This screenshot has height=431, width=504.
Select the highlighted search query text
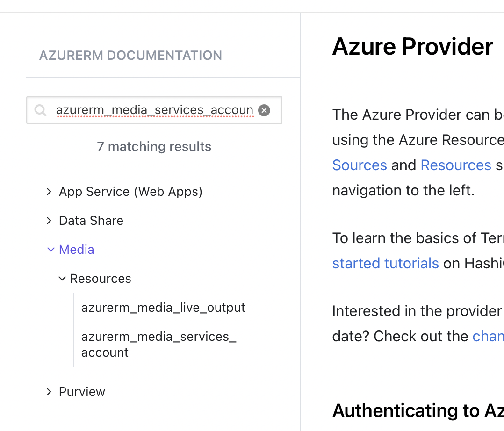pyautogui.click(x=154, y=110)
